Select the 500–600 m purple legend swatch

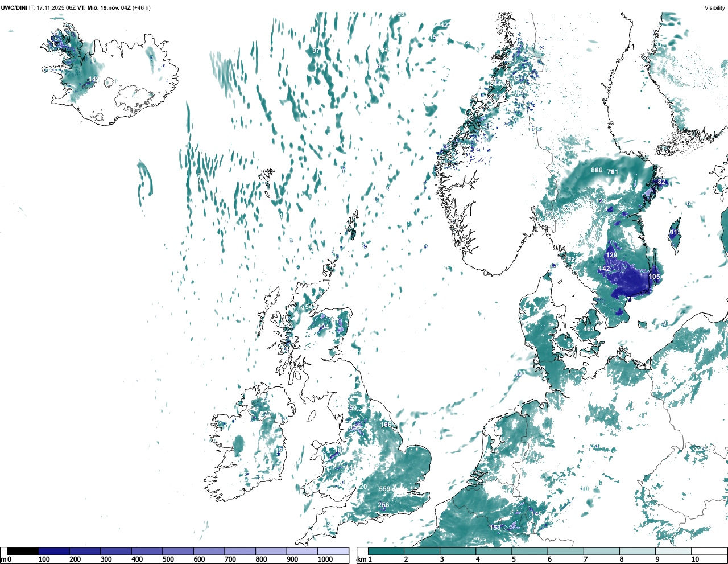click(178, 551)
